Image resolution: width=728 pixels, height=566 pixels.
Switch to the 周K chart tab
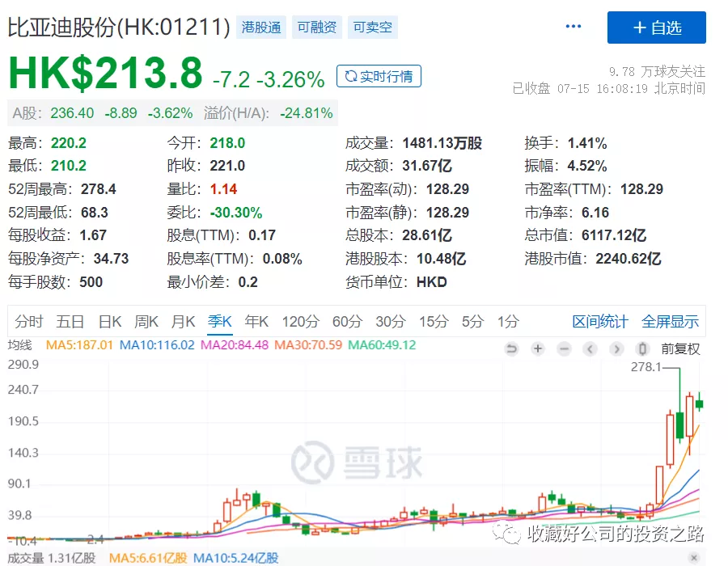tap(146, 322)
